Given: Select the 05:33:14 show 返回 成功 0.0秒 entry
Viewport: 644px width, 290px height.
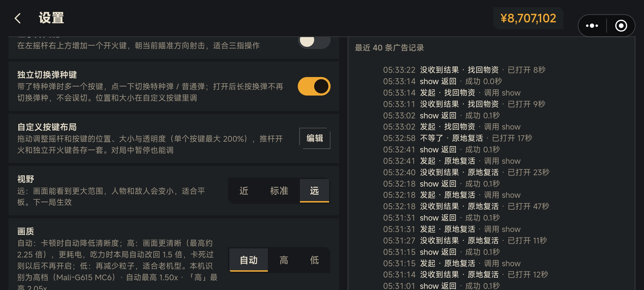Looking at the screenshot, I should click(x=442, y=81).
